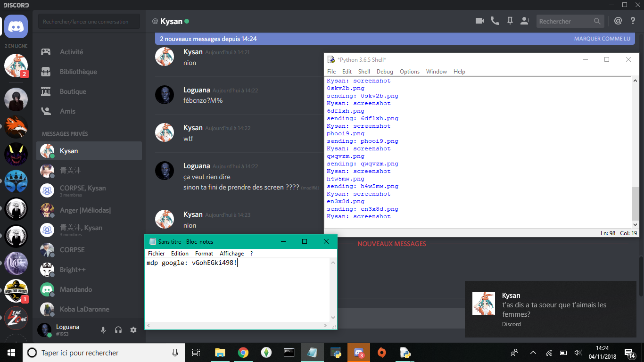Open the Discord home icon
644x362 pixels.
[x=16, y=26]
